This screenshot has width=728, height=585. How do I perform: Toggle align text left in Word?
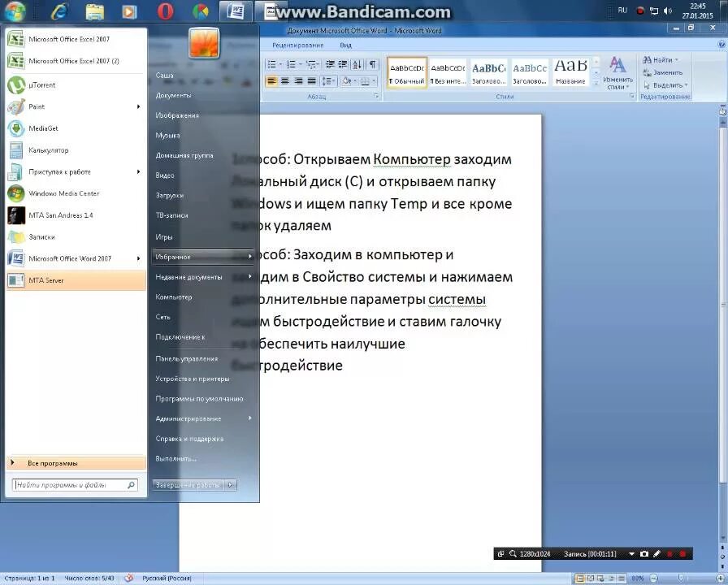click(x=271, y=81)
